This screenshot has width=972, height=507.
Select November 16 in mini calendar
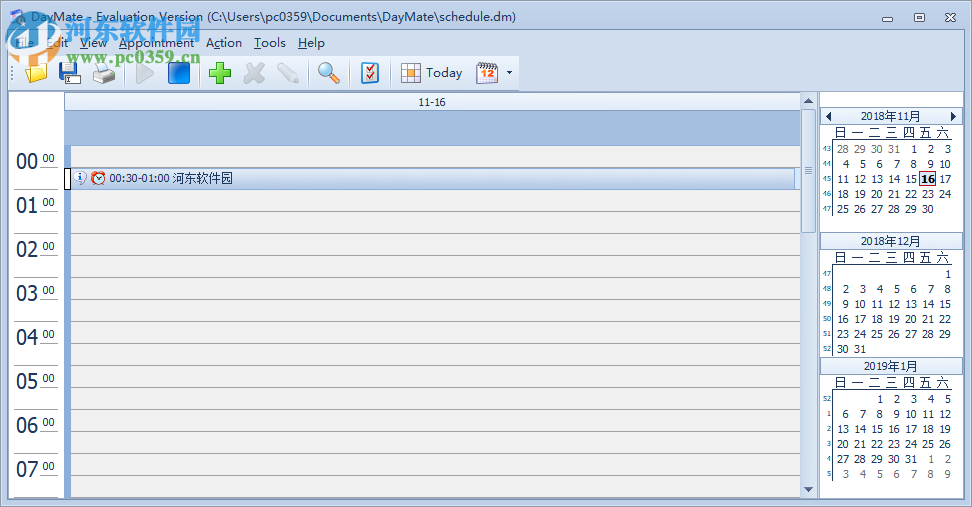point(927,179)
